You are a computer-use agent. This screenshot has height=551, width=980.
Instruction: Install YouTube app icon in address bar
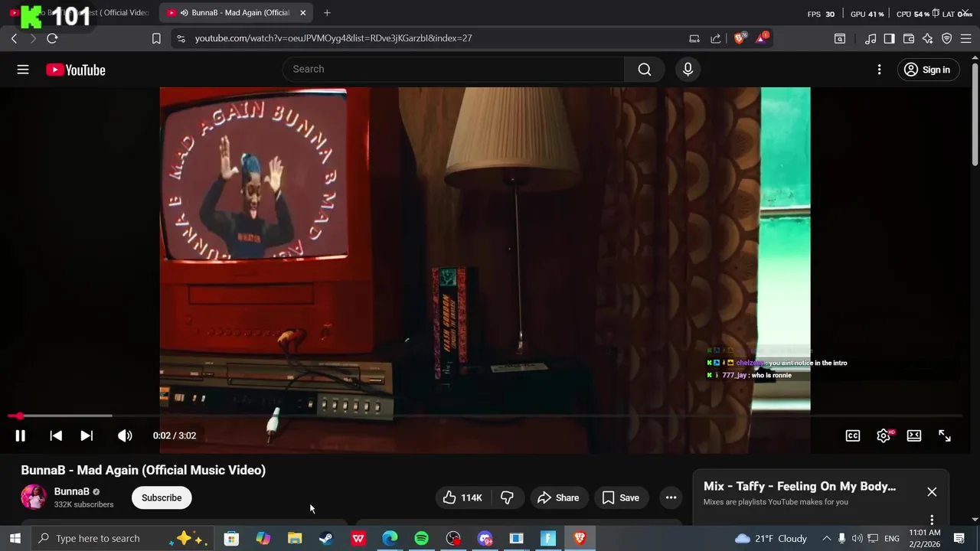(x=694, y=38)
